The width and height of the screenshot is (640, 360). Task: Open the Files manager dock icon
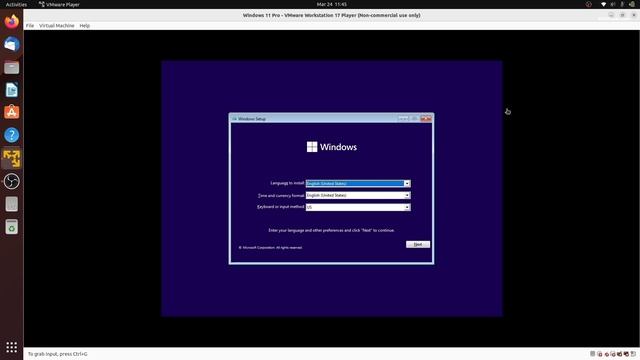11,67
